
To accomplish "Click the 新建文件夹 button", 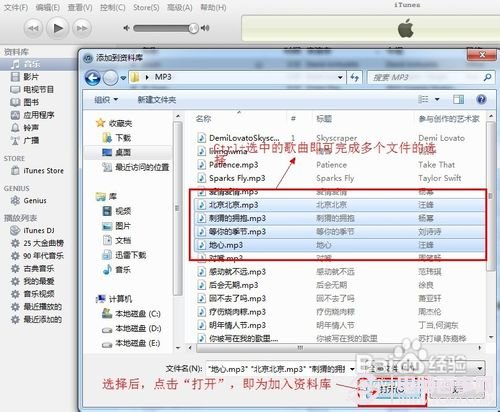I will [157, 100].
